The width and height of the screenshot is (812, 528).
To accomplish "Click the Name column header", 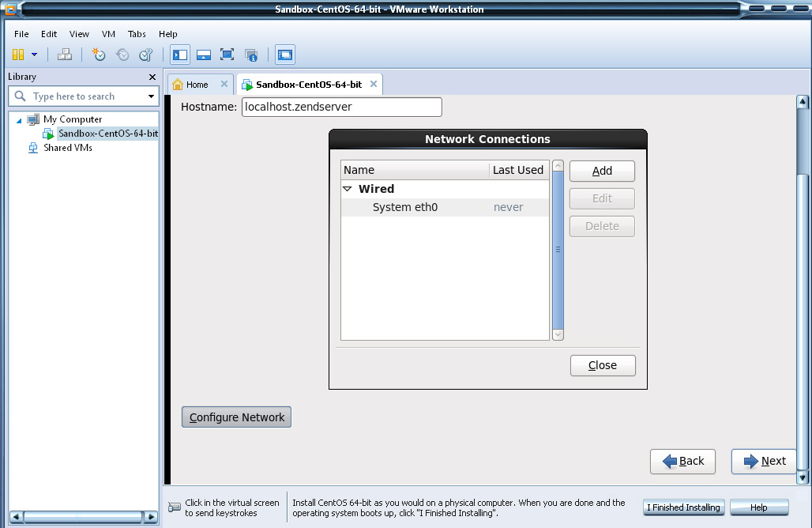I will point(415,170).
